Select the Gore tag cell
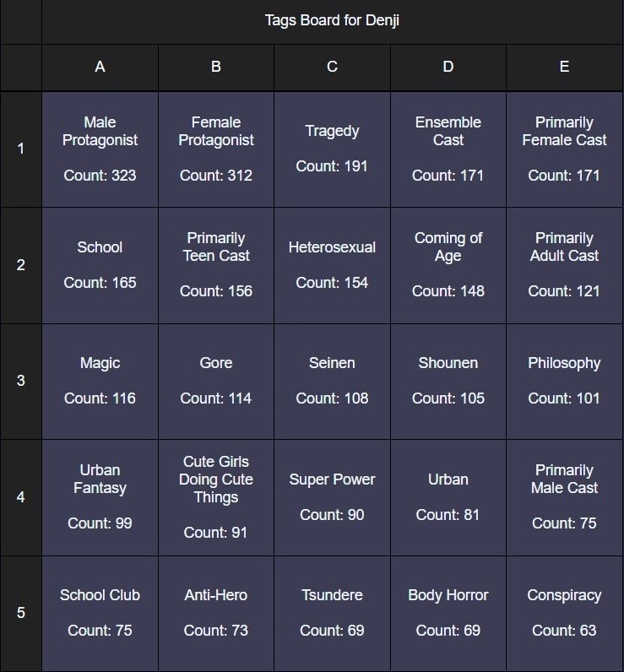The image size is (624, 672). pos(216,381)
